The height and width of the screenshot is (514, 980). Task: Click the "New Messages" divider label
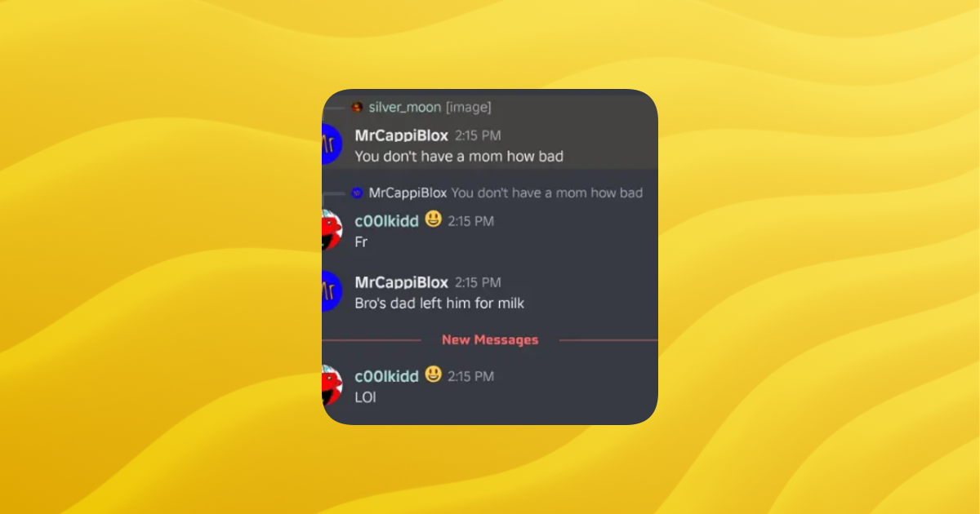(490, 340)
